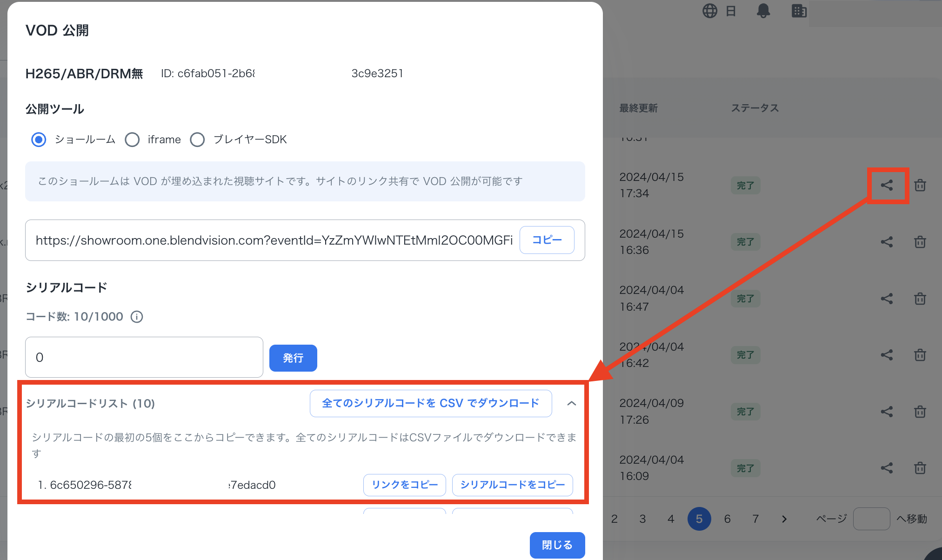942x560 pixels.
Task: Click the serial code count input field
Action: pos(144,357)
